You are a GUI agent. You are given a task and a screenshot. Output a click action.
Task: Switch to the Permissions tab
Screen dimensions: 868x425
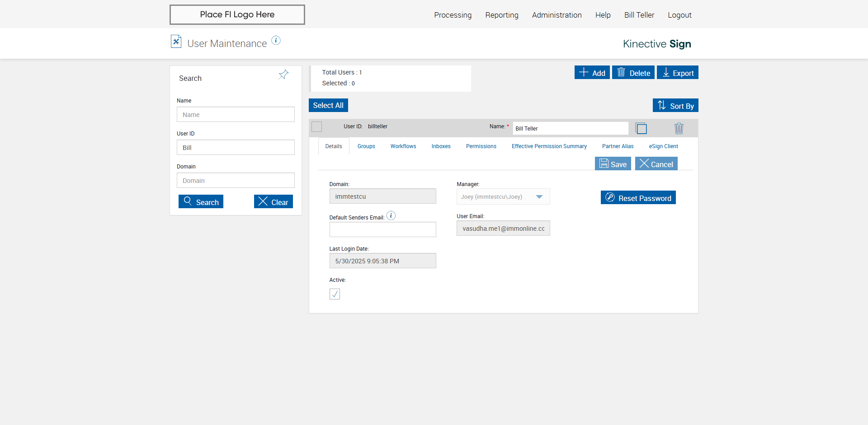(481, 146)
